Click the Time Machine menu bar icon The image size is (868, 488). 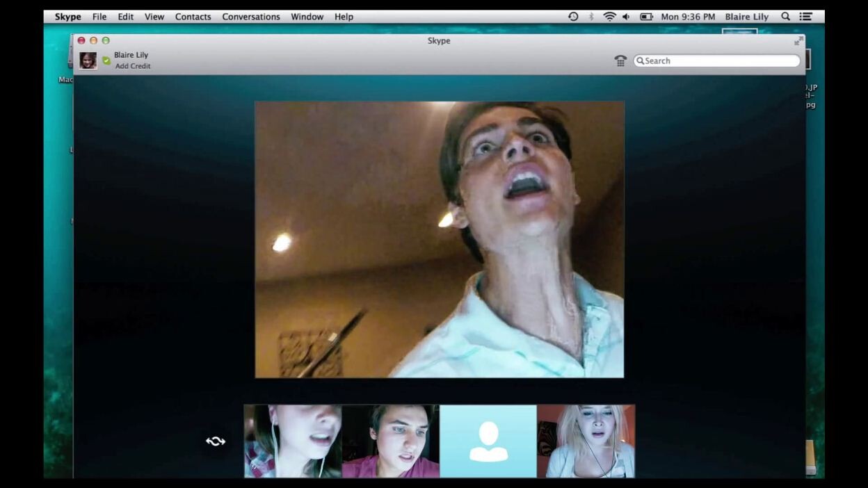573,17
